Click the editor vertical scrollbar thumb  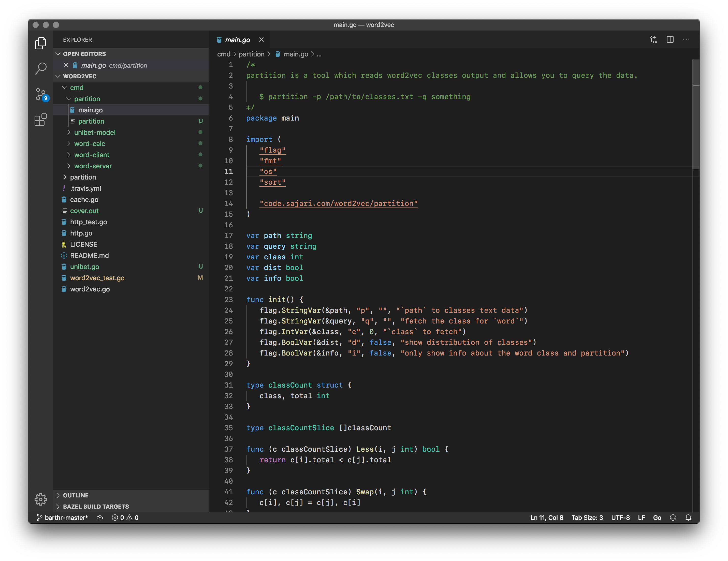coord(695,114)
